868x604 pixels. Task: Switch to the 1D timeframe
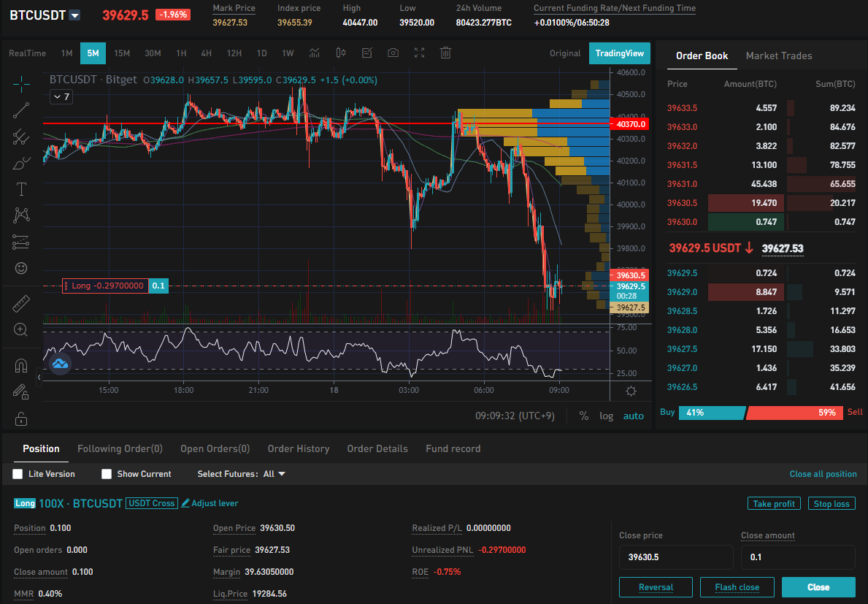coord(262,53)
